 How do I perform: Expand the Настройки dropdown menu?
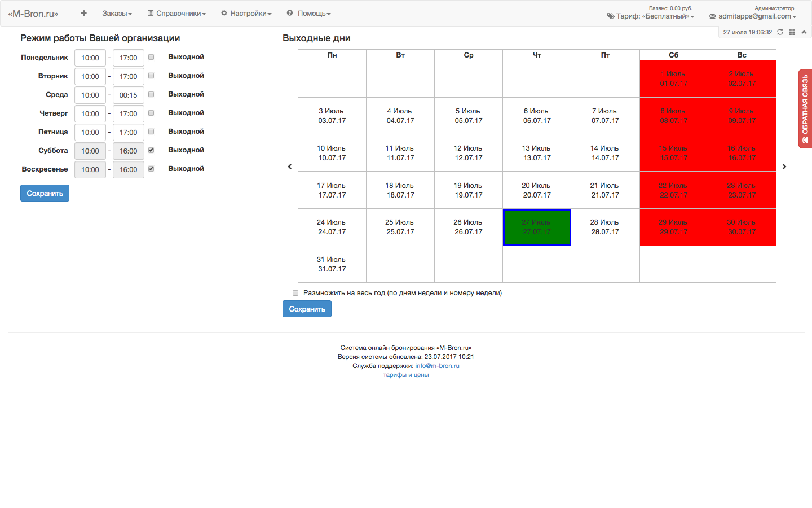(x=246, y=14)
